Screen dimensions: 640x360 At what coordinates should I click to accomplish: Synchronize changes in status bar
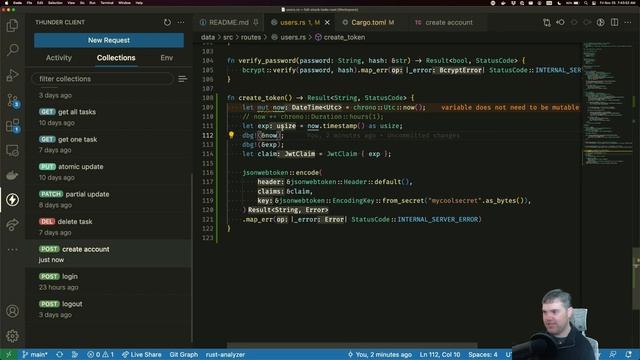tap(60, 355)
